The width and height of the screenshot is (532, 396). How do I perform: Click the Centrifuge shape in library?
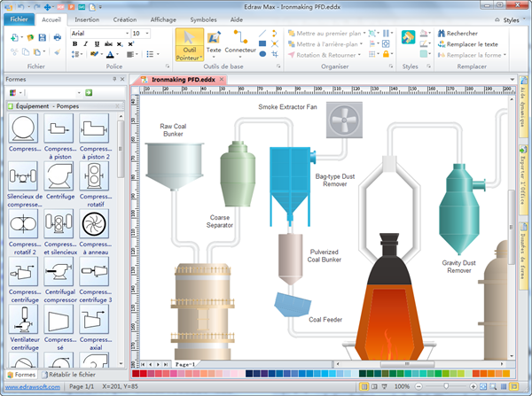(x=59, y=176)
